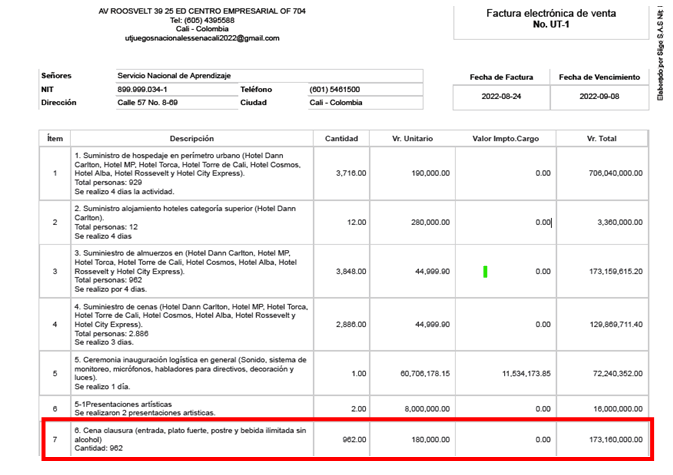The width and height of the screenshot is (673, 475).
Task: Select due date 2022-09-08
Action: pos(599,97)
